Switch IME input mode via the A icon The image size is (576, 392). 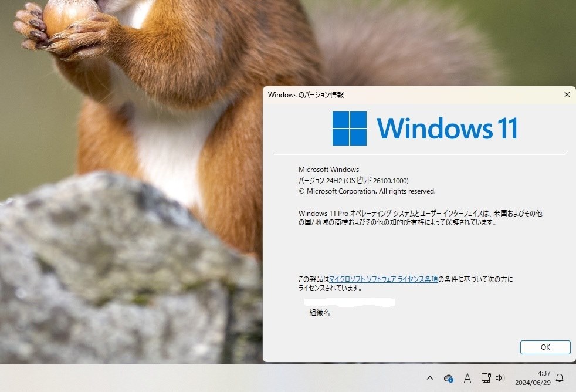coord(467,378)
